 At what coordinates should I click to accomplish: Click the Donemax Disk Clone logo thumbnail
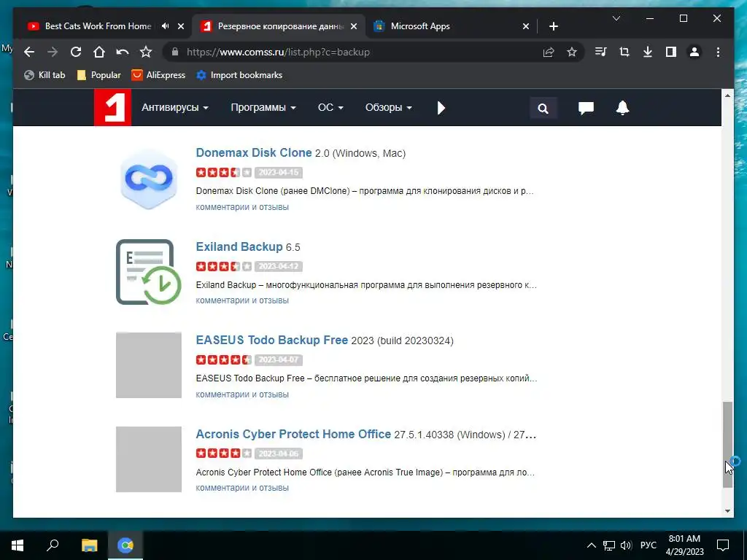tap(149, 178)
